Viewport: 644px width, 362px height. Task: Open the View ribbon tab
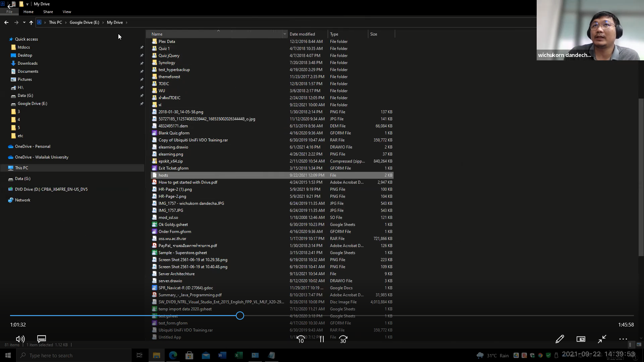[67, 12]
